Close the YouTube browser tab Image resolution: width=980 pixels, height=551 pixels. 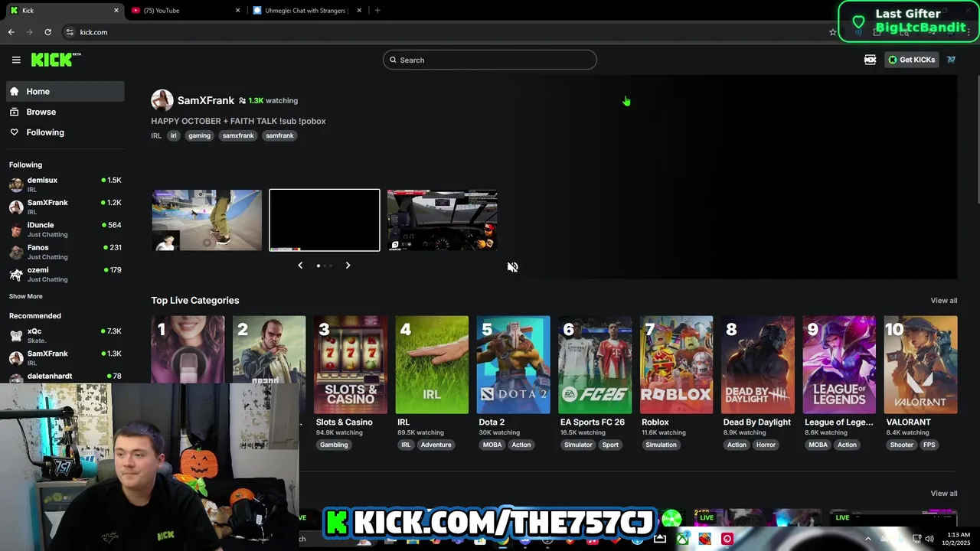coord(237,11)
